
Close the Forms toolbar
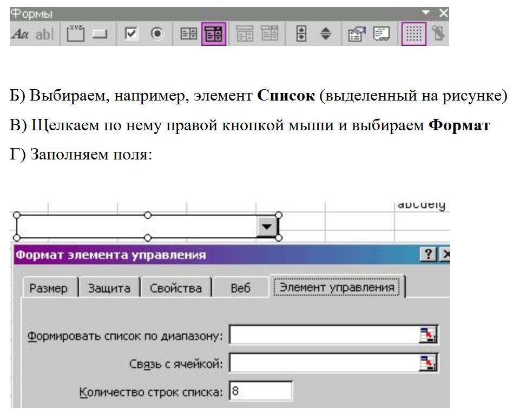443,13
